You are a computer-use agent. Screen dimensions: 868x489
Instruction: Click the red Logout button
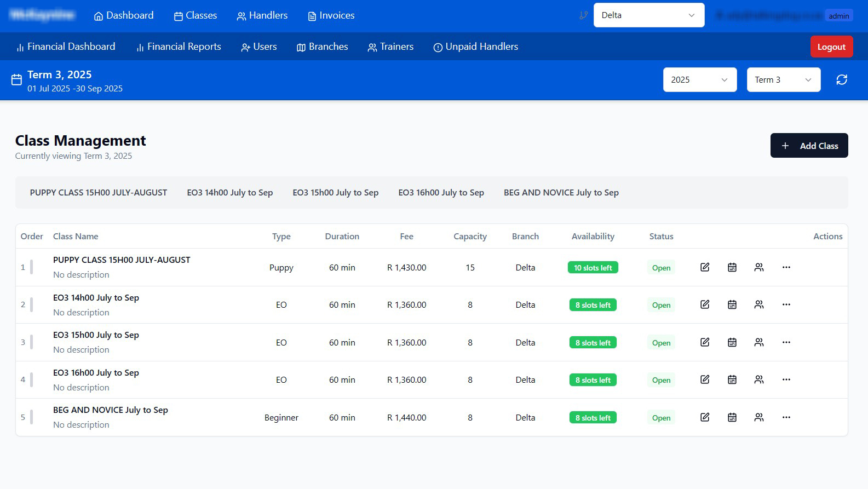pos(832,47)
